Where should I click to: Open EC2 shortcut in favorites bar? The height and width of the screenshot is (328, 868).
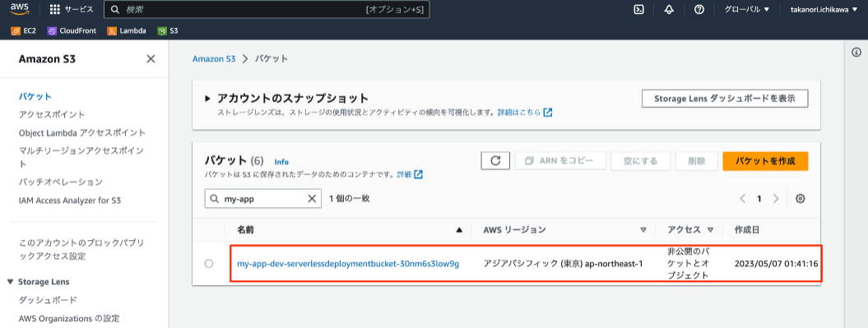[x=23, y=31]
